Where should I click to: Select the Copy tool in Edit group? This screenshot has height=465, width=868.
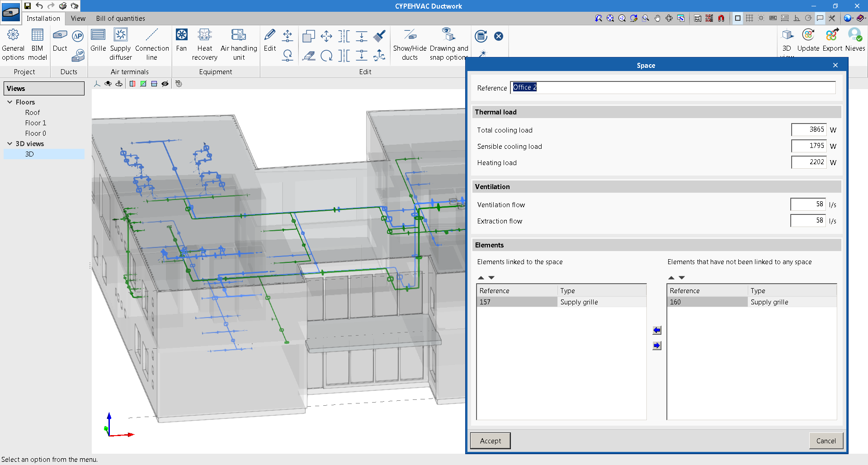309,36
